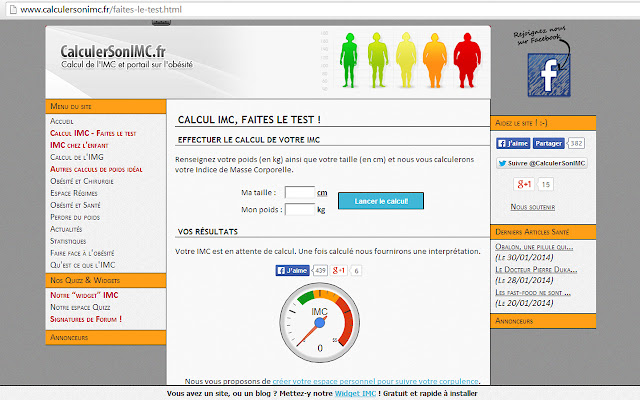Click the 439 likes counter

(x=320, y=270)
